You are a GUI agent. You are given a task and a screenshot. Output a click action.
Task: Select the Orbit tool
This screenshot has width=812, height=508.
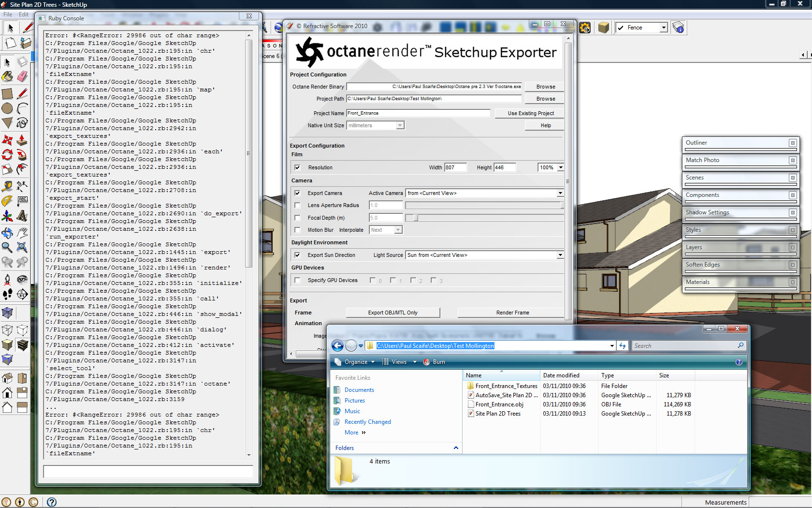[7, 233]
